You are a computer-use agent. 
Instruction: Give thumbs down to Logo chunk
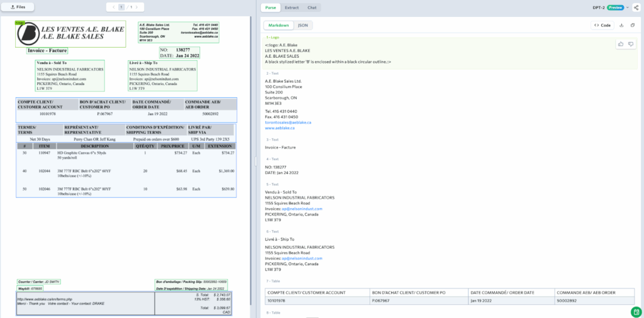click(x=631, y=44)
